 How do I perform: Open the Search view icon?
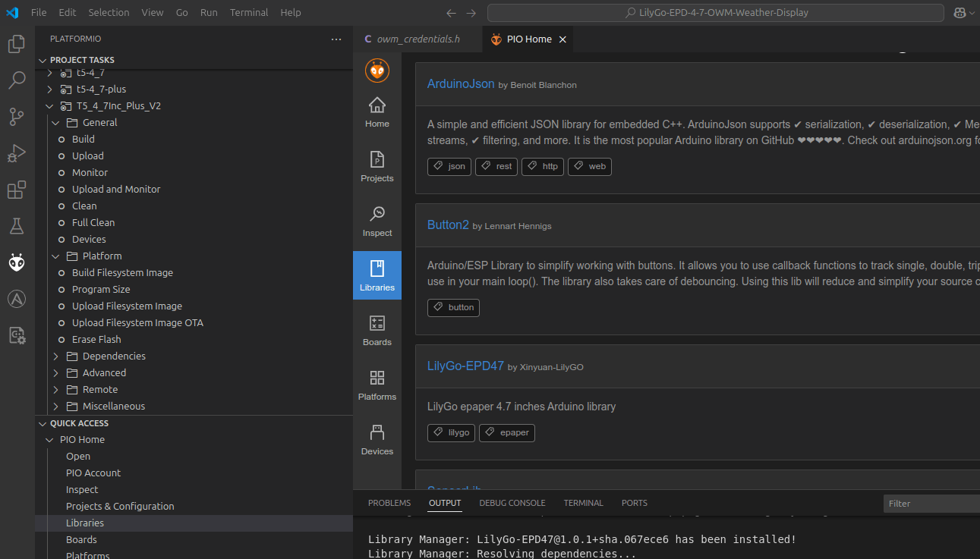click(x=17, y=80)
